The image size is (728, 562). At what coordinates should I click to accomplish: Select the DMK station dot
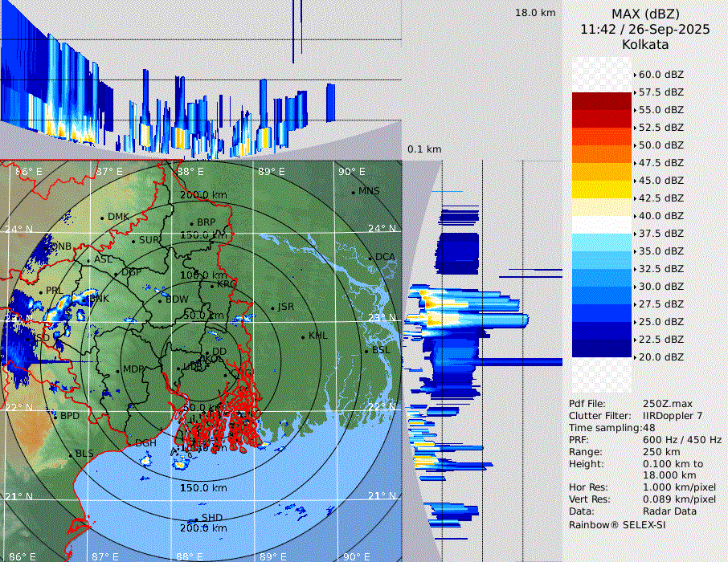pyautogui.click(x=102, y=218)
